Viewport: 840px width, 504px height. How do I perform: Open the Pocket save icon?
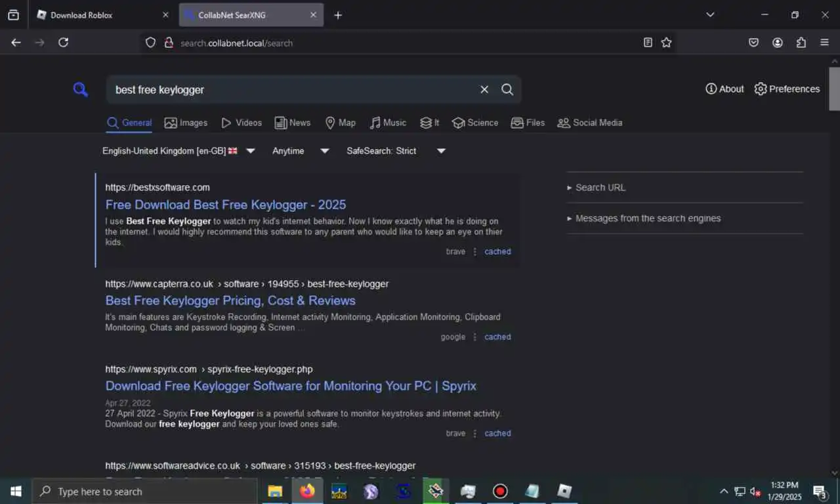click(753, 43)
